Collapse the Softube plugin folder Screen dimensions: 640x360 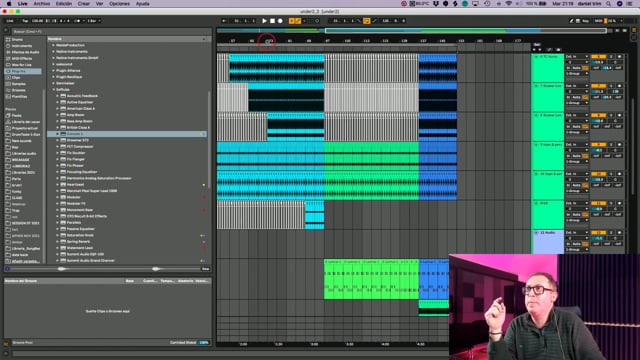[53, 89]
